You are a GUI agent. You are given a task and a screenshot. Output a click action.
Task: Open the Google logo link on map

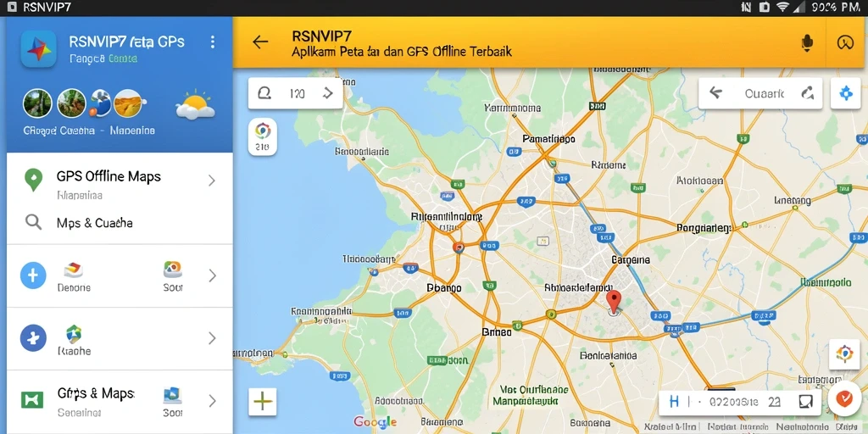pyautogui.click(x=376, y=422)
